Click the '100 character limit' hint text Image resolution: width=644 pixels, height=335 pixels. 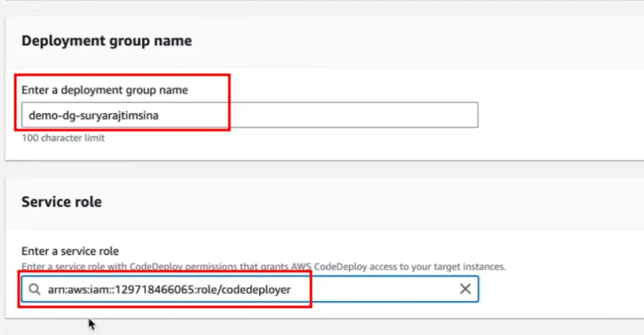(x=63, y=138)
